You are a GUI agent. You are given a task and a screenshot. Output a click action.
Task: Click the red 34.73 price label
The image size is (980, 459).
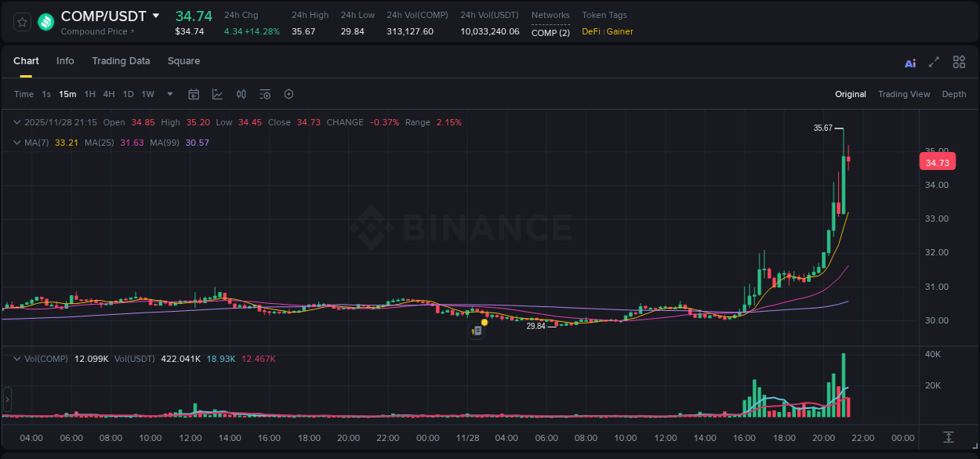[938, 161]
